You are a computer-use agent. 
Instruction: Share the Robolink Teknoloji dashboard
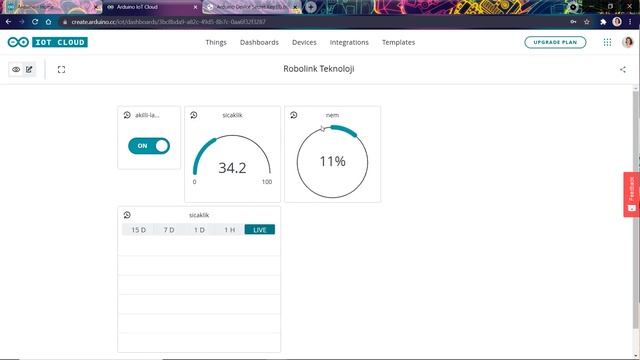click(622, 69)
